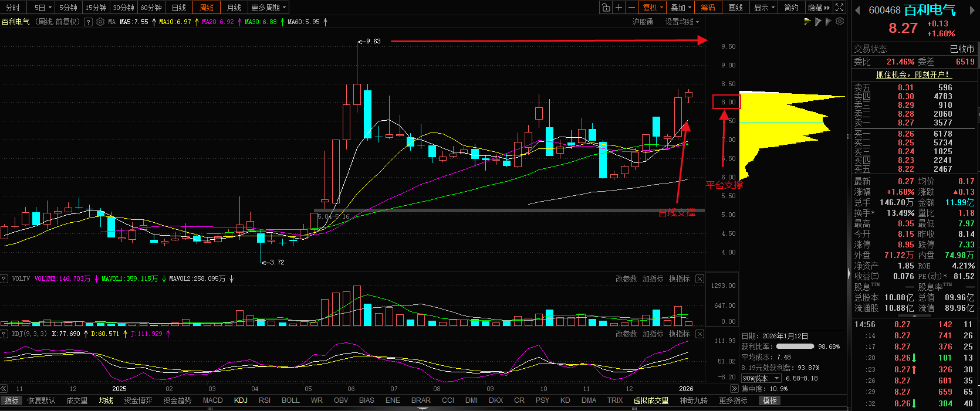Click 买一 price 8.26 in order book
The image size is (980, 411).
pyautogui.click(x=905, y=134)
